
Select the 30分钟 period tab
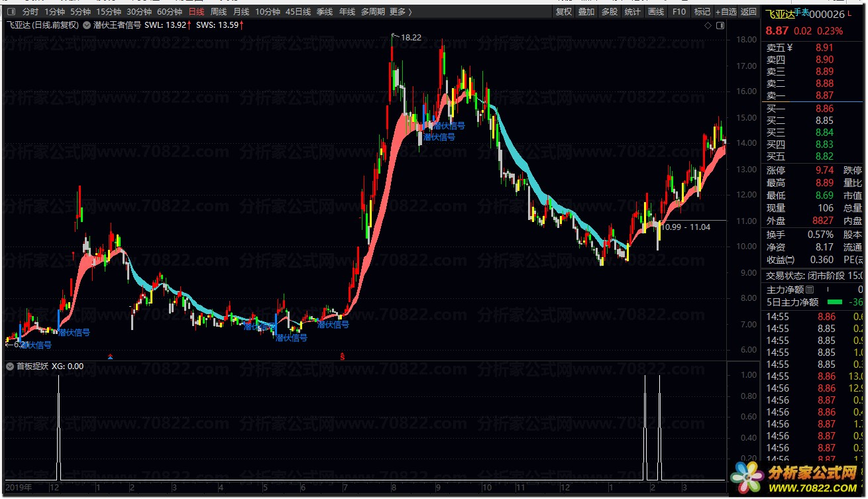click(139, 11)
